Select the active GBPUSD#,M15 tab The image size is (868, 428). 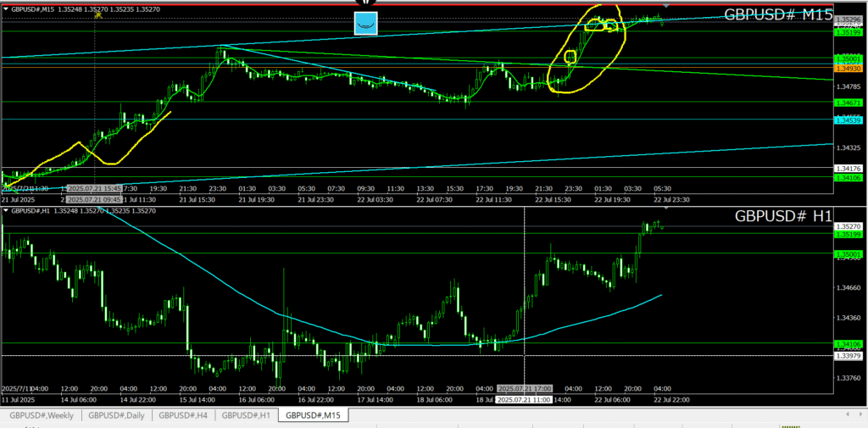point(313,415)
